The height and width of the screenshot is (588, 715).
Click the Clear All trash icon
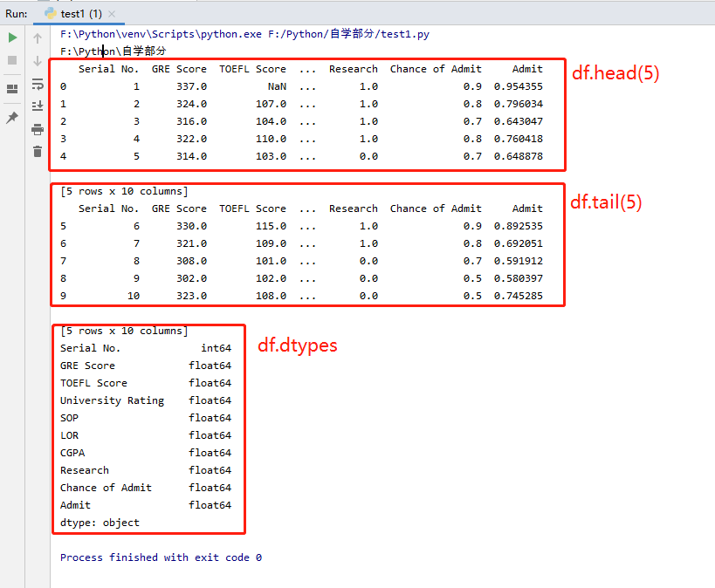pyautogui.click(x=37, y=150)
